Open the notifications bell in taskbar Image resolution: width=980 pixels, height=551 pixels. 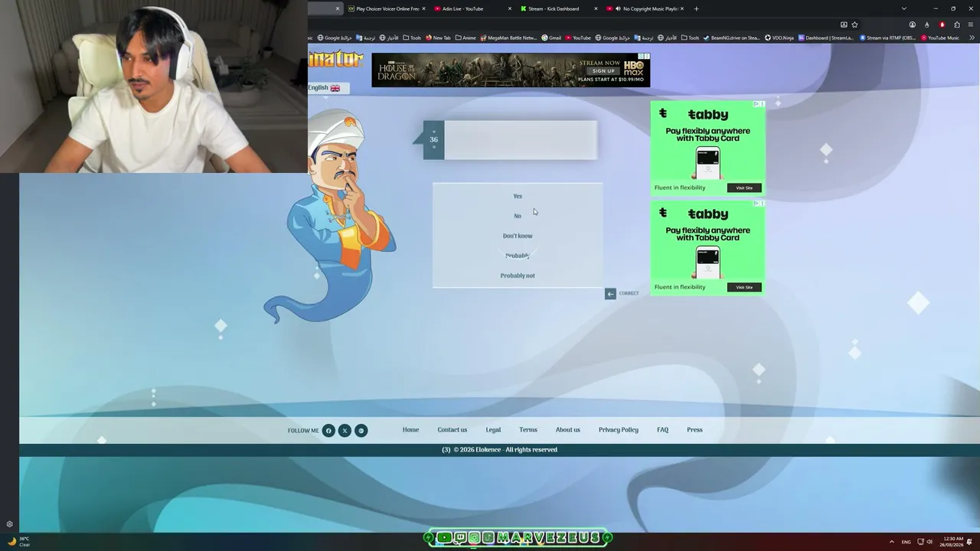[970, 542]
